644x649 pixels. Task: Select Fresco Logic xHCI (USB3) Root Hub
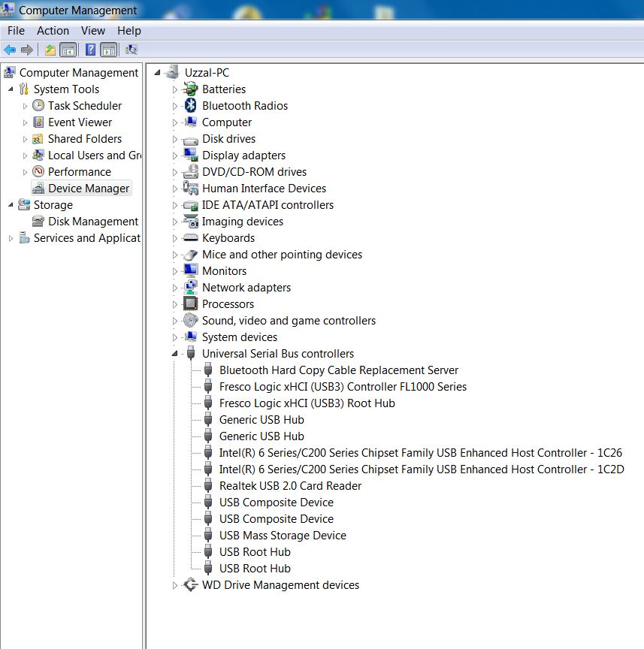click(x=307, y=403)
